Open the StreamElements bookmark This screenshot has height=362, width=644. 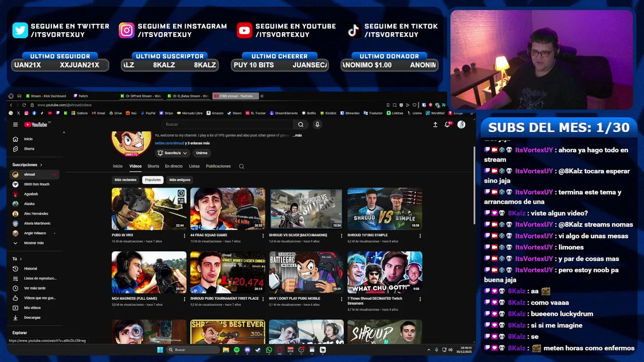click(x=283, y=113)
